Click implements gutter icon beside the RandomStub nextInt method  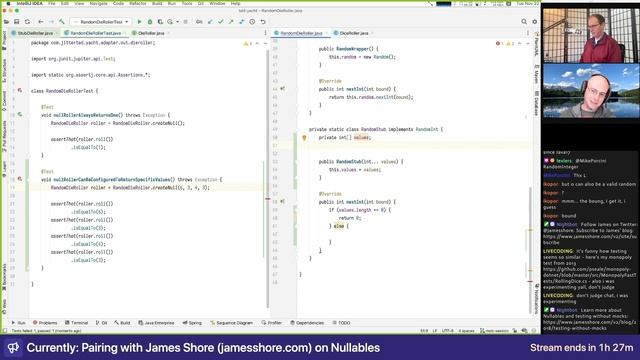pos(282,202)
